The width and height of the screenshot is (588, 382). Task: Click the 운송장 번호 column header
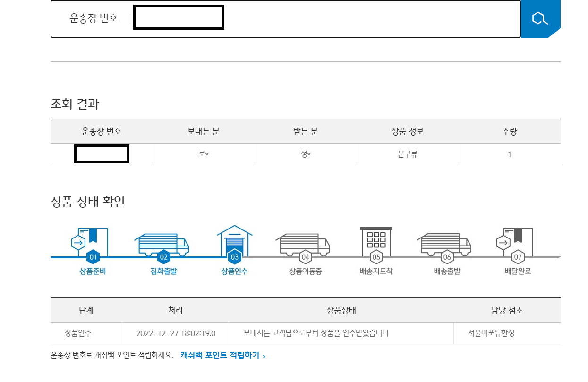(102, 131)
